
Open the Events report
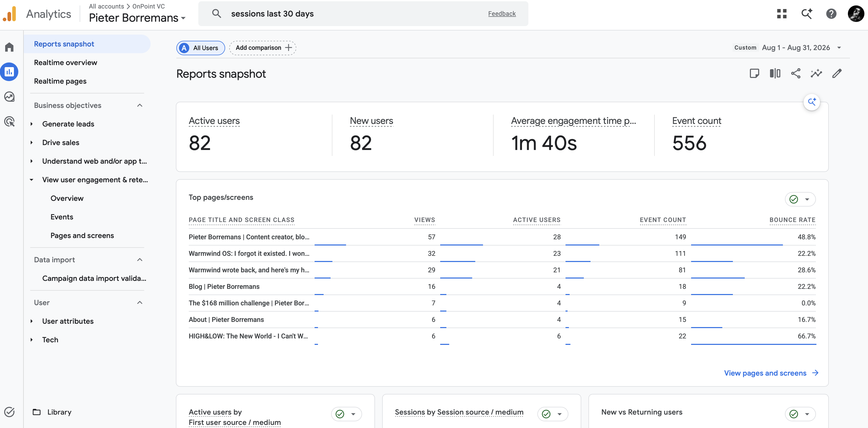tap(62, 217)
